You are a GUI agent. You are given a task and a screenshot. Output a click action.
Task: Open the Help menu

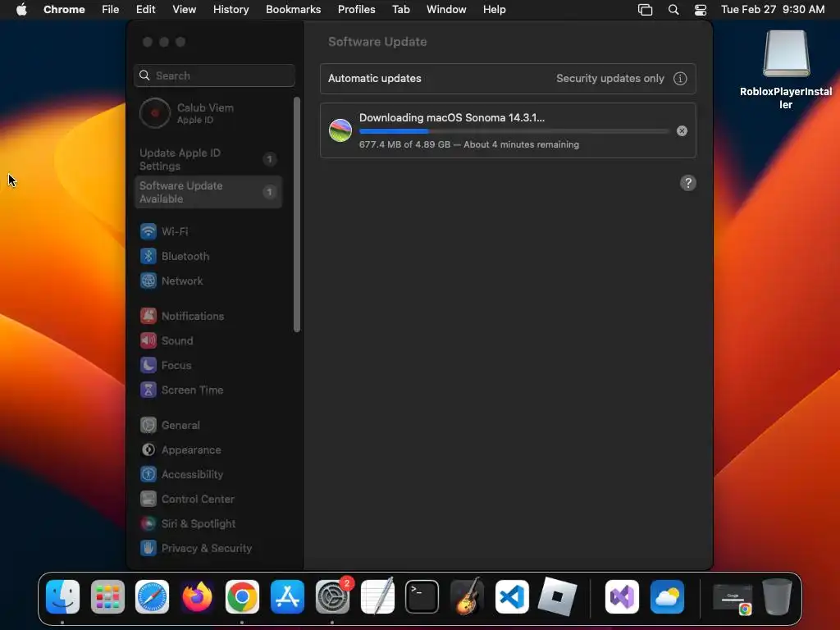point(494,10)
